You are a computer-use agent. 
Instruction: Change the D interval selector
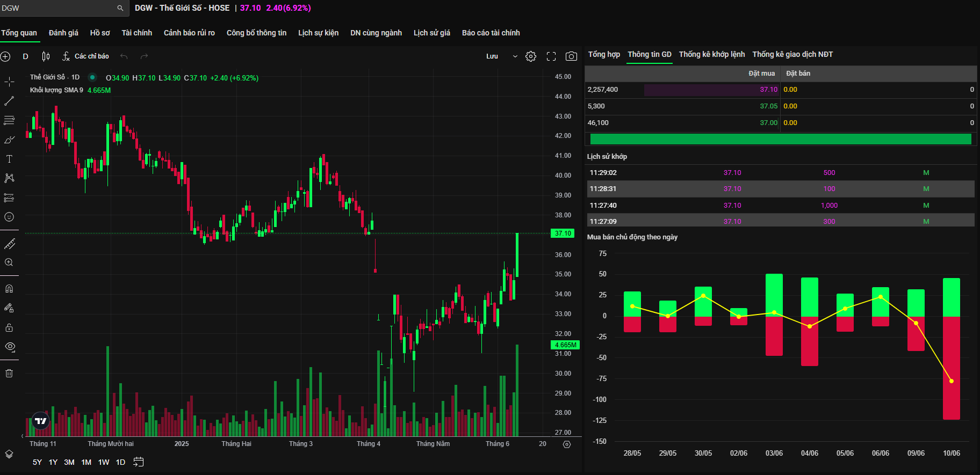click(25, 56)
